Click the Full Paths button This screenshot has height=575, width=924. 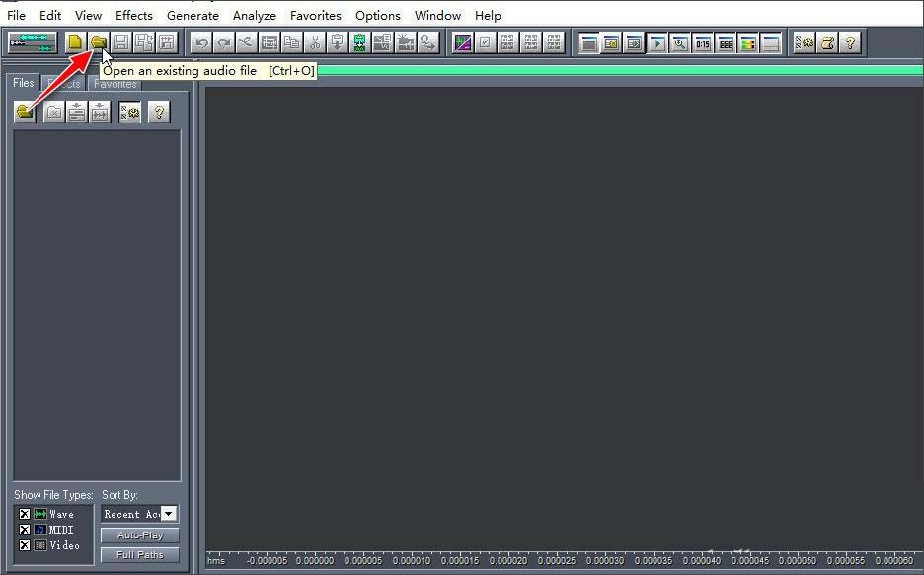point(139,555)
